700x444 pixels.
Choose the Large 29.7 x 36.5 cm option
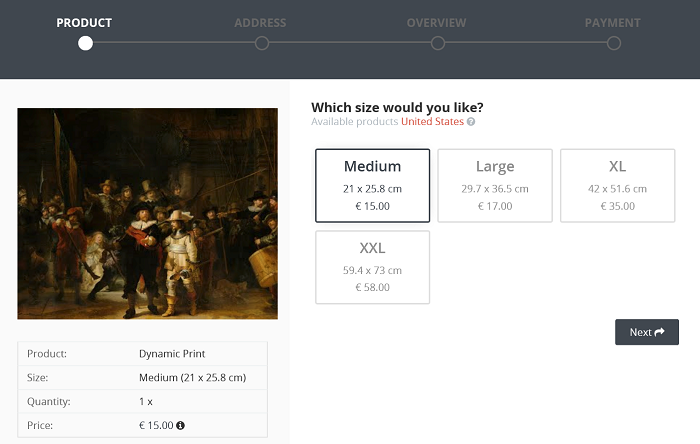tap(495, 185)
